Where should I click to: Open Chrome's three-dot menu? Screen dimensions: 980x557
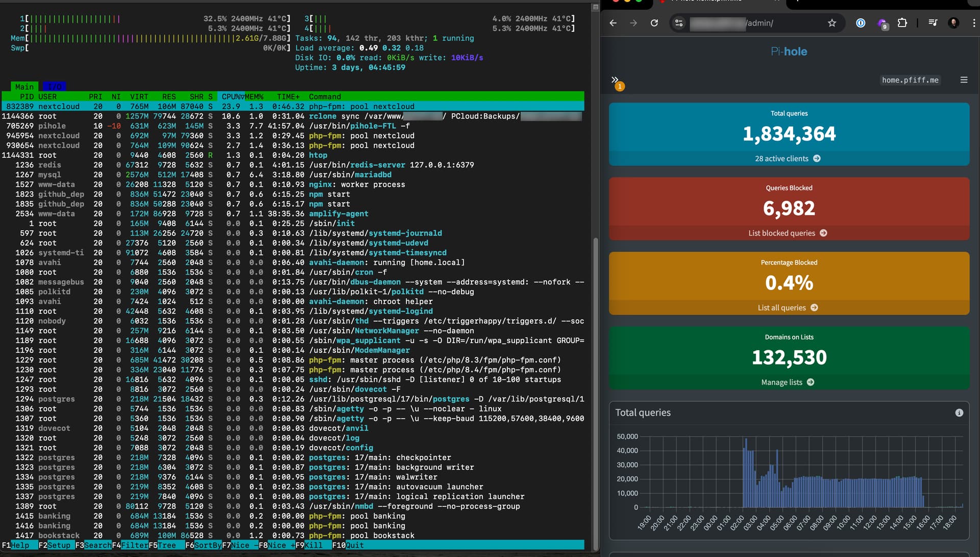[x=973, y=23]
